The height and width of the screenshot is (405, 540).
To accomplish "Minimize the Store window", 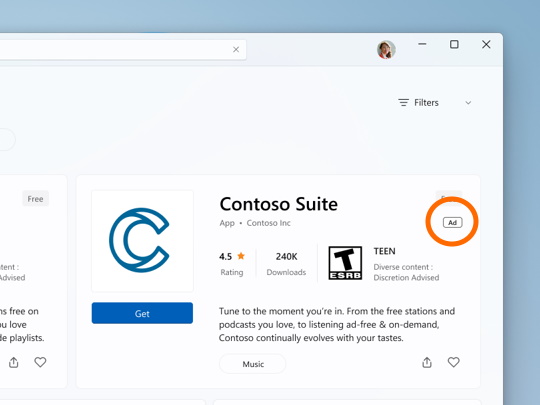I will point(422,44).
